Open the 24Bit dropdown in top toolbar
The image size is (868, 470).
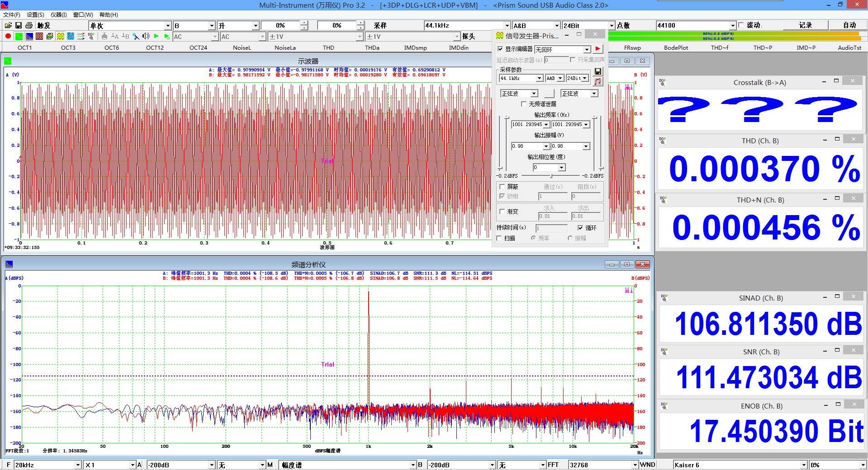click(612, 26)
